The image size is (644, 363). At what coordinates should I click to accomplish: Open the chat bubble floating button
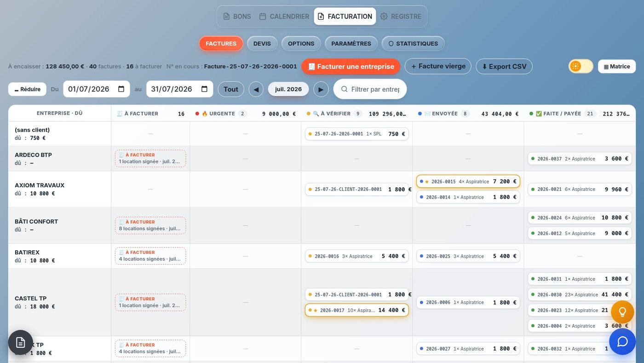(622, 341)
